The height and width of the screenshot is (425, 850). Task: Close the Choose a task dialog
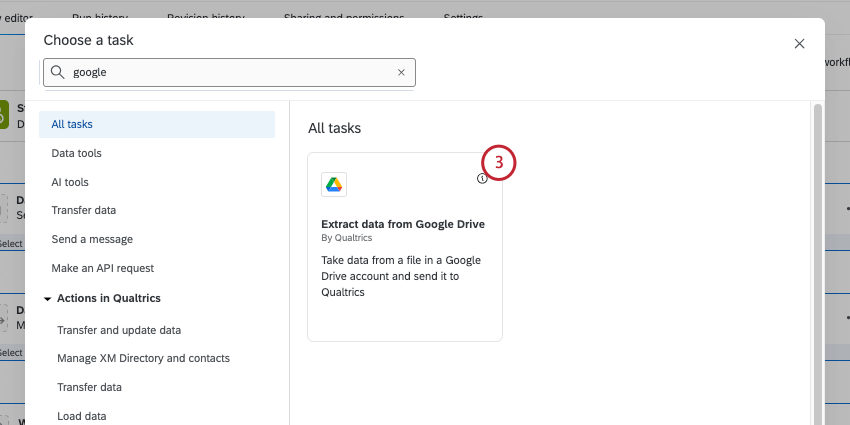pyautogui.click(x=799, y=44)
